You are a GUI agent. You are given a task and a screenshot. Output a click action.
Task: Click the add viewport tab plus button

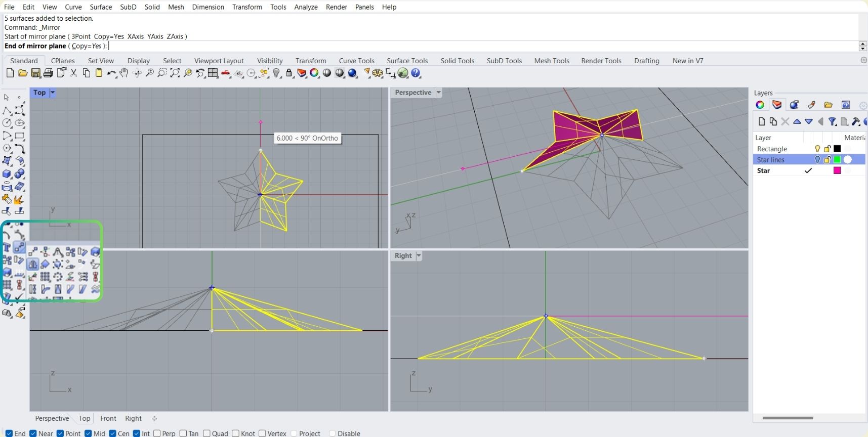click(154, 418)
